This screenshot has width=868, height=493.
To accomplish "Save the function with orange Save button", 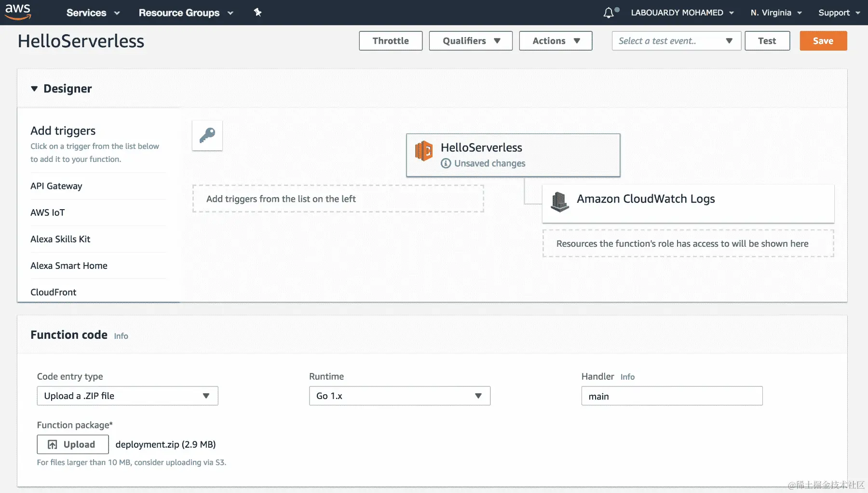I will (823, 41).
